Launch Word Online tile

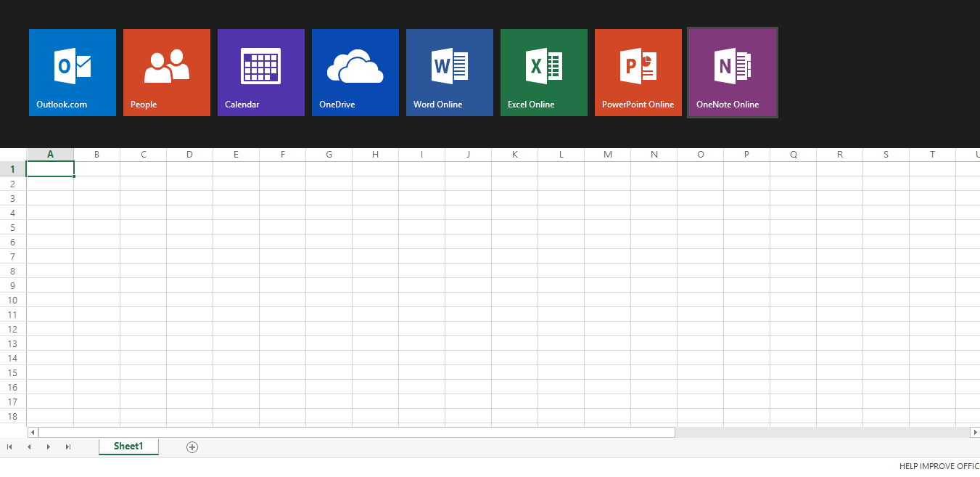(x=450, y=73)
